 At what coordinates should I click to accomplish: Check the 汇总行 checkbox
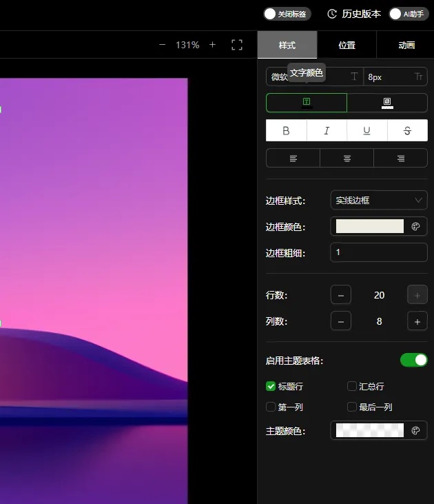point(352,386)
